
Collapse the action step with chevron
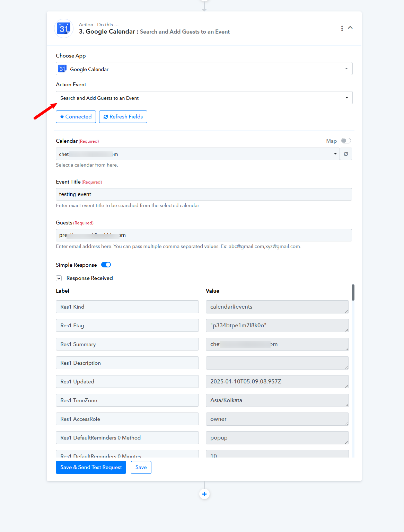click(x=350, y=28)
